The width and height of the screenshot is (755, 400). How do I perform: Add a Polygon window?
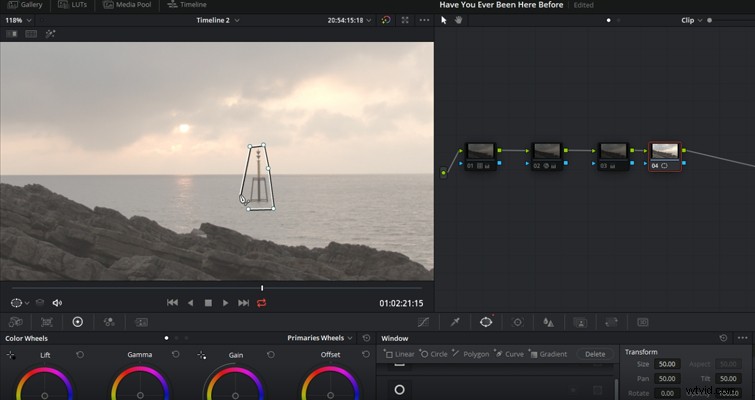tap(470, 354)
